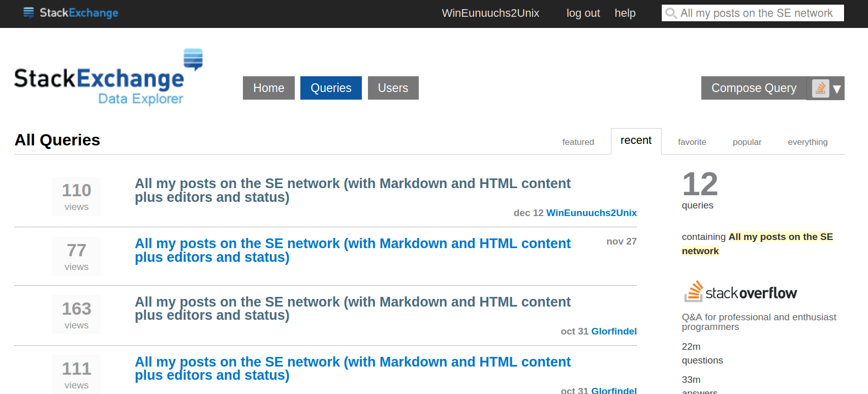Click the 110 views counter

pos(76,196)
